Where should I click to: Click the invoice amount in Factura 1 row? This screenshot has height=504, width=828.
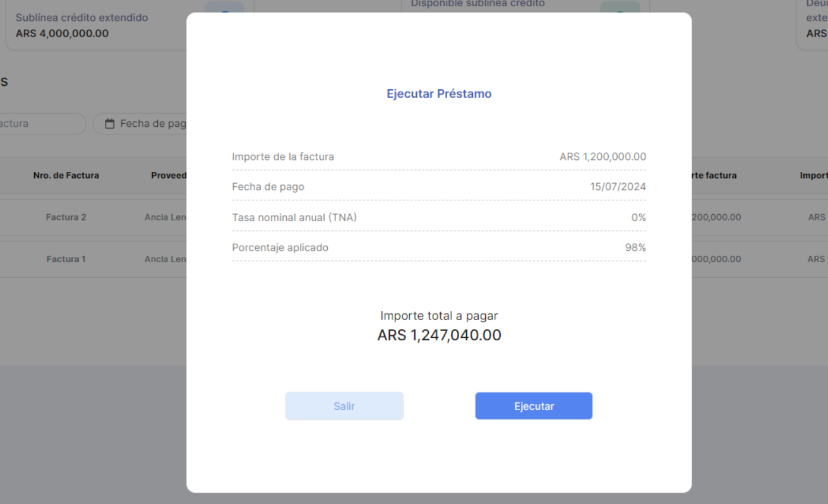coord(716,259)
